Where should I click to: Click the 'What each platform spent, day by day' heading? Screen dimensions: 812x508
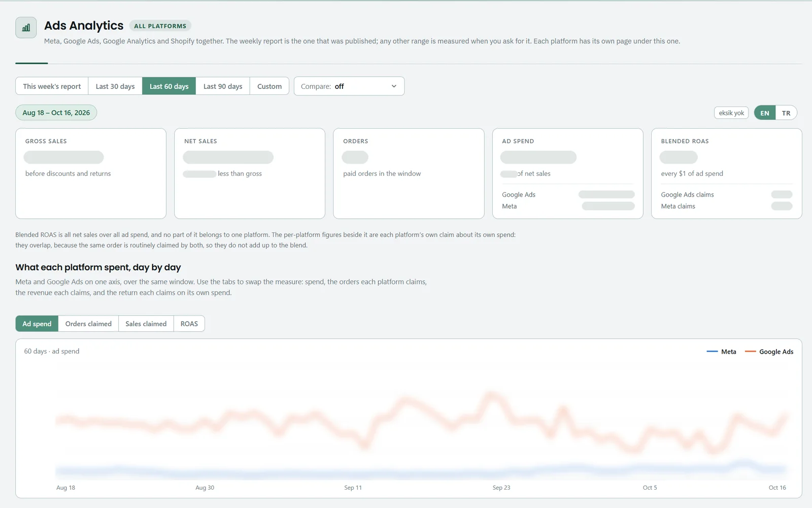coord(98,267)
